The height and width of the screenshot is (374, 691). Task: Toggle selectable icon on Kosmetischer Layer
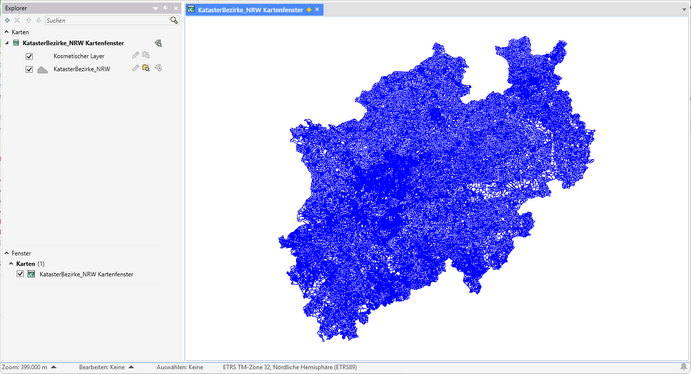pos(146,55)
